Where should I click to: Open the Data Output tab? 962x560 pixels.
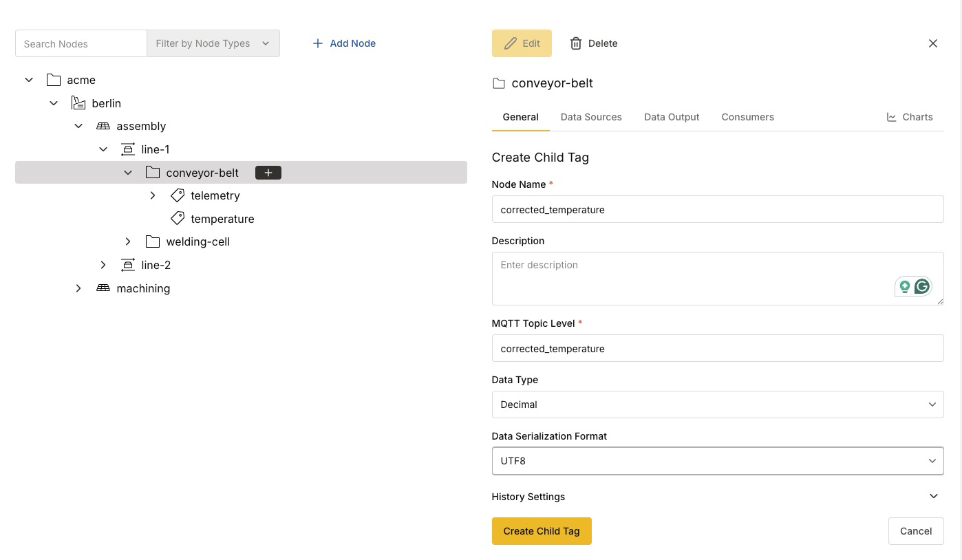(x=672, y=117)
